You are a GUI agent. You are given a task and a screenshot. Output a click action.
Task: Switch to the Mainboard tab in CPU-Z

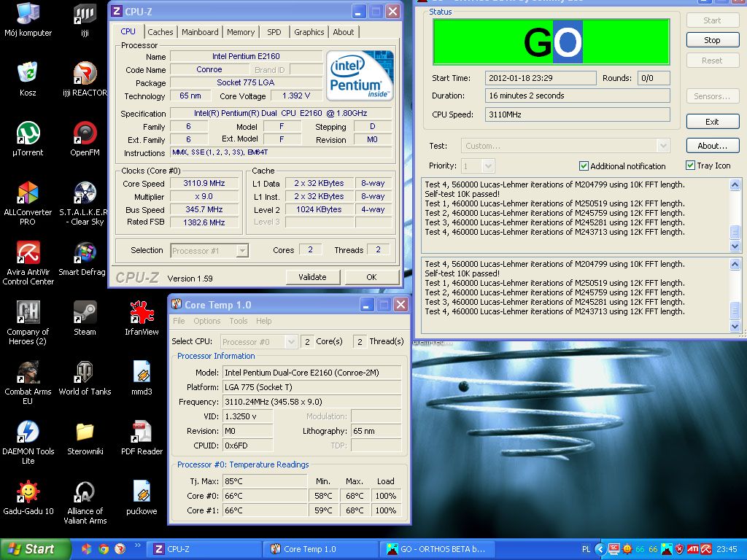(x=200, y=32)
